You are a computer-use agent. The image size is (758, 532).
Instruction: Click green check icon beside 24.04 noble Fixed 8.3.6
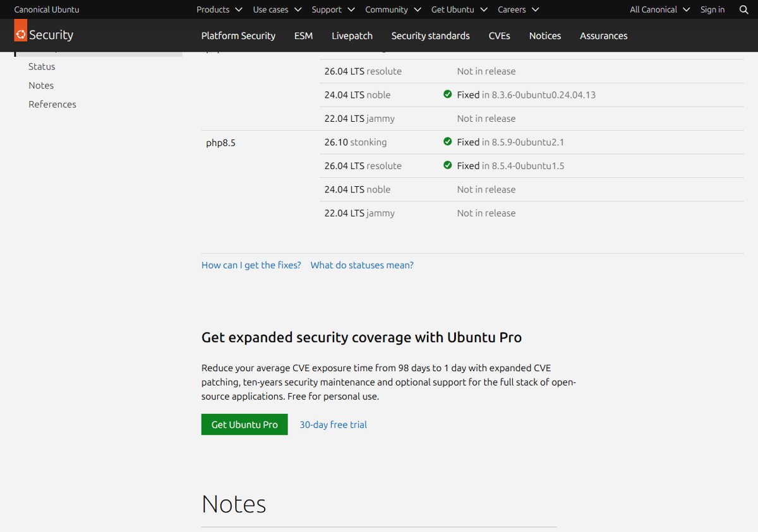coord(448,95)
